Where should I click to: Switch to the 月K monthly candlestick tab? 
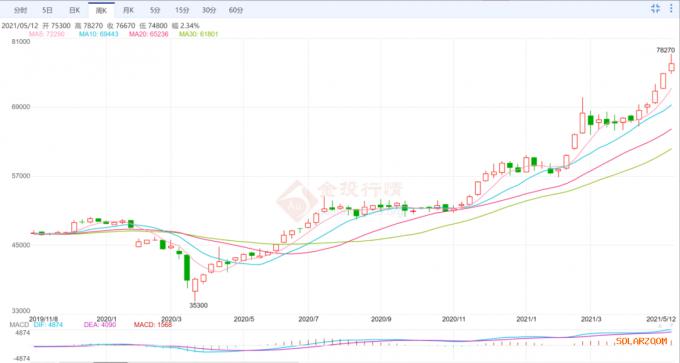(x=128, y=10)
